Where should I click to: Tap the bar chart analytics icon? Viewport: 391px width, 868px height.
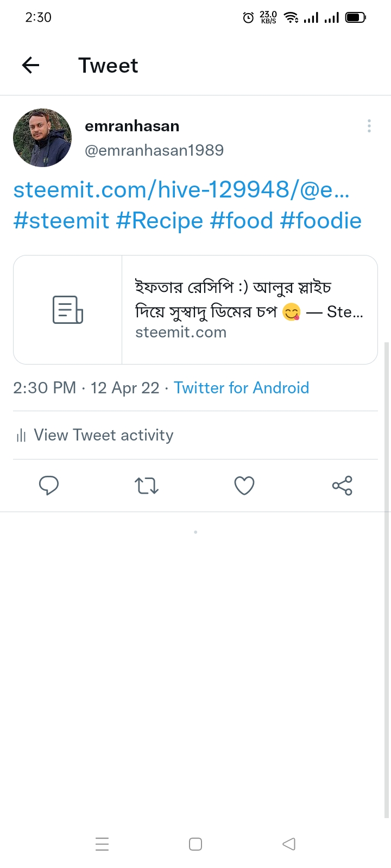21,435
